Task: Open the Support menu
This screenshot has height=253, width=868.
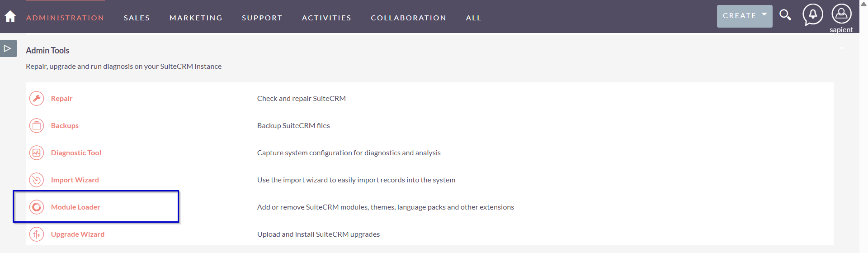Action: click(262, 18)
